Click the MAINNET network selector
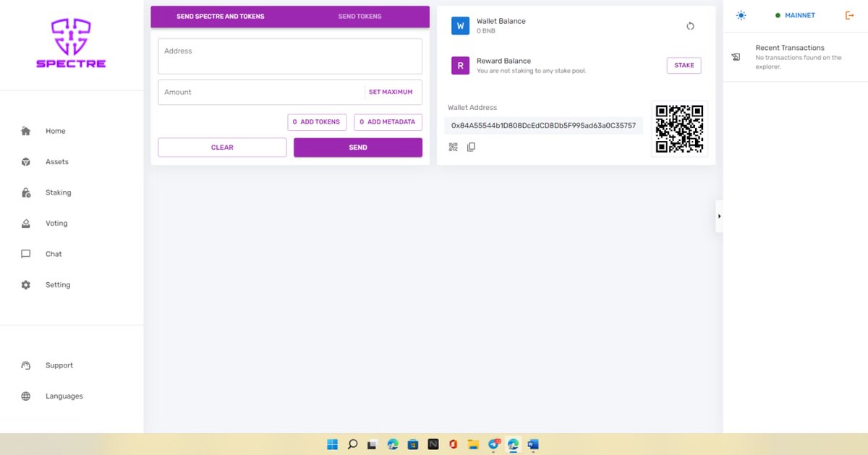Screen dimensions: 868x455 tap(795, 15)
